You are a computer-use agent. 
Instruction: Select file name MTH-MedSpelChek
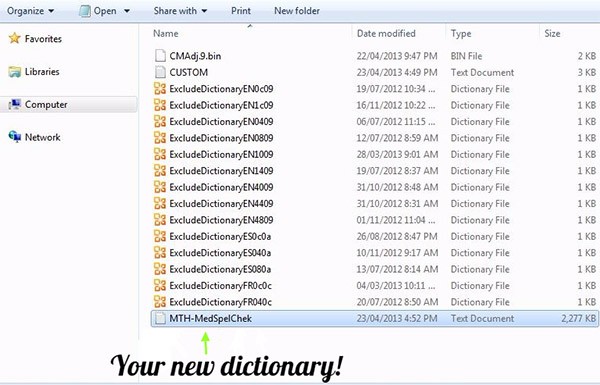[x=210, y=318]
